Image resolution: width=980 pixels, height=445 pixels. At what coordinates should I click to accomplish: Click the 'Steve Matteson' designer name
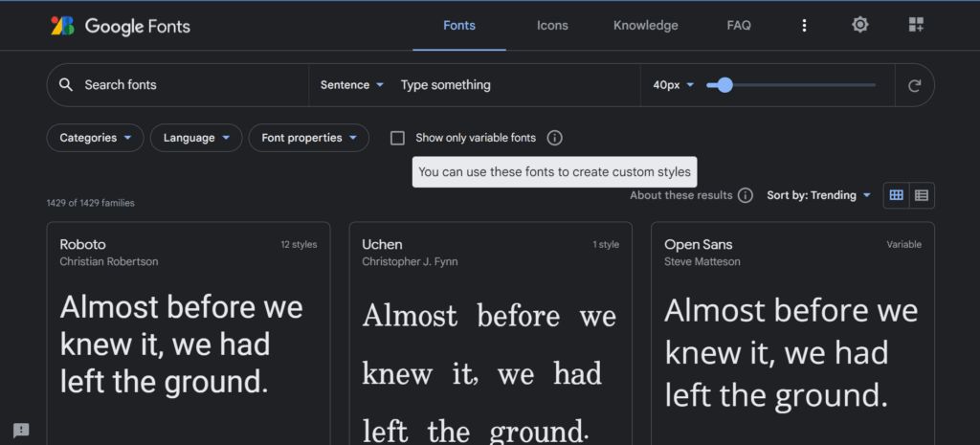coord(702,262)
